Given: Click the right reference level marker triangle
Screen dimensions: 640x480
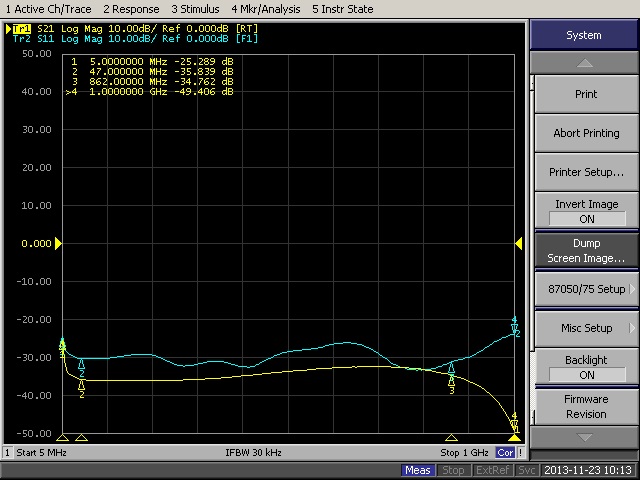Looking at the screenshot, I should click(x=519, y=244).
